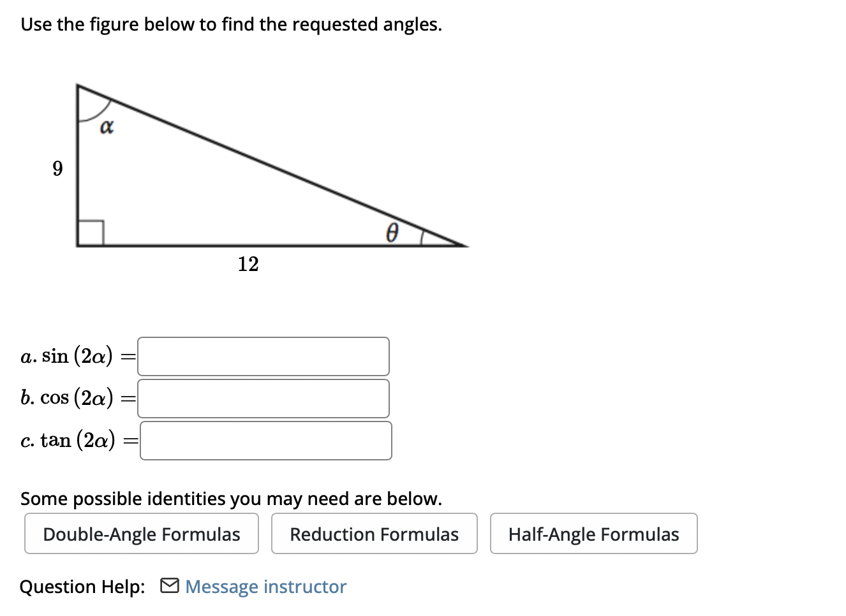Click the envelope icon next to Question Help
Image resolution: width=846 pixels, height=616 pixels.
169,585
